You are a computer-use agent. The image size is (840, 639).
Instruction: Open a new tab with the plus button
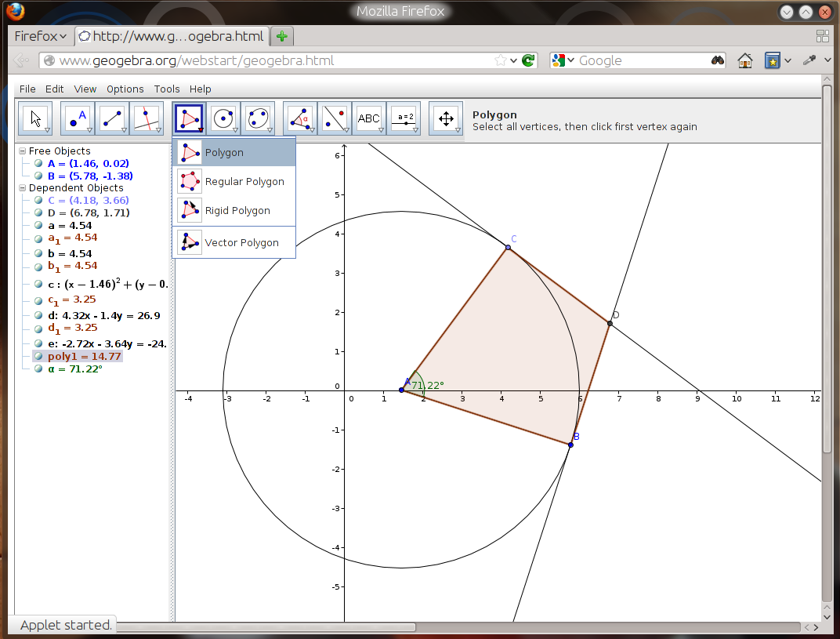[x=282, y=36]
